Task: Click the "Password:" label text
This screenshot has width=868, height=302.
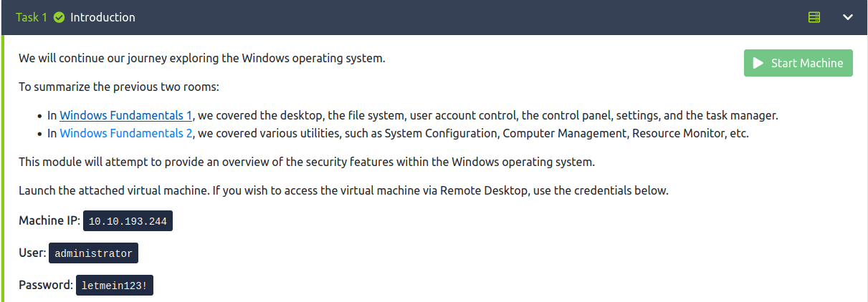Action: (46, 285)
